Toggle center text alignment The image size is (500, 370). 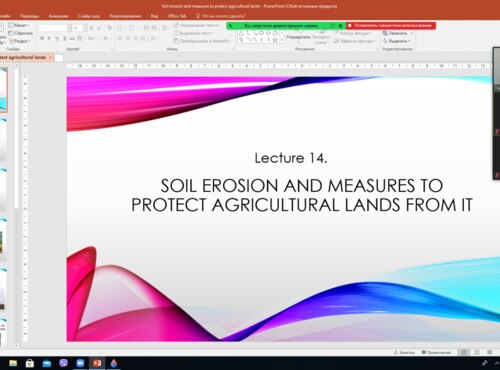pyautogui.click(x=128, y=38)
